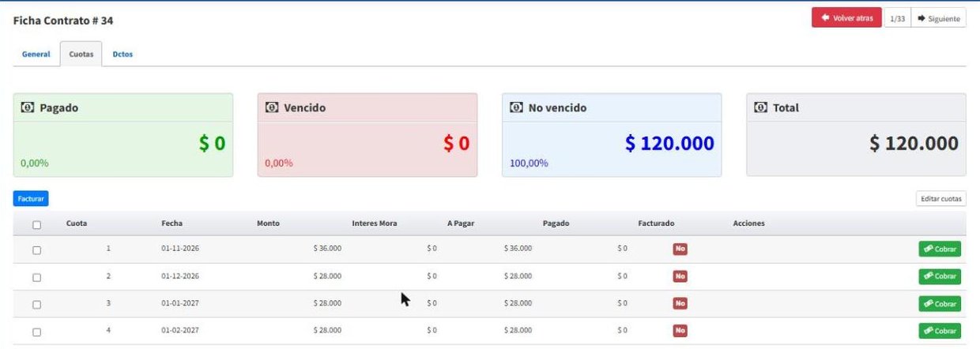Click the money icon on No vencido card
The width and height of the screenshot is (980, 349).
coord(516,108)
